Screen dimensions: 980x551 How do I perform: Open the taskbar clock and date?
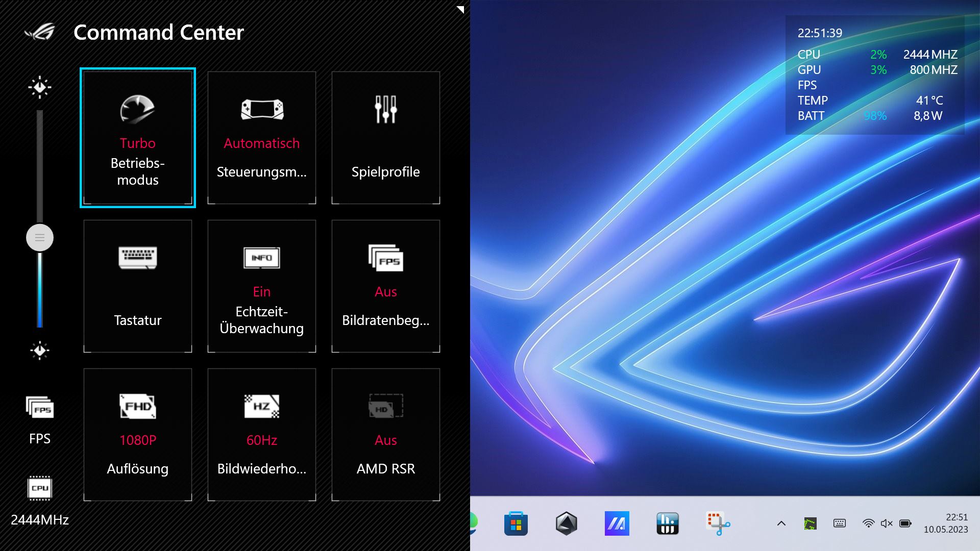coord(946,523)
